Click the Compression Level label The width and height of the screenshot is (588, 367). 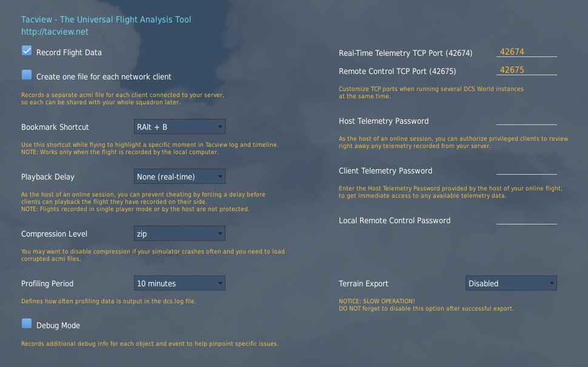(54, 234)
